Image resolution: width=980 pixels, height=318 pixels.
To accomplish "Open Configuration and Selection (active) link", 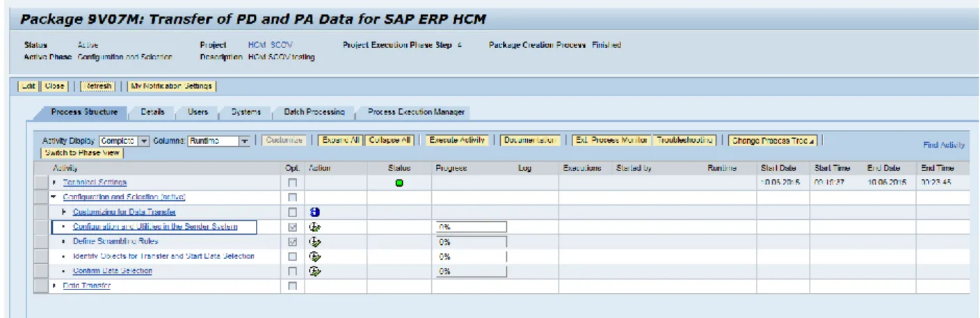I will pos(124,197).
